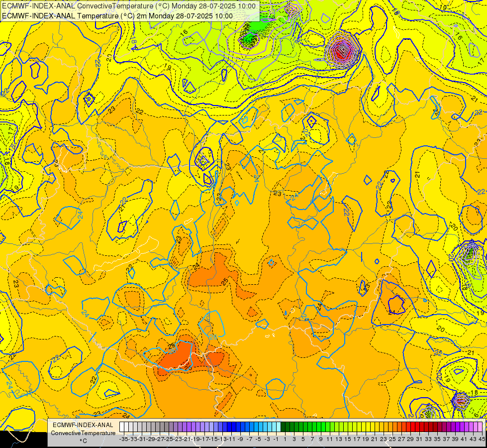
Task: Click the light cyan swatch above legend value -1
Action: click(274, 427)
